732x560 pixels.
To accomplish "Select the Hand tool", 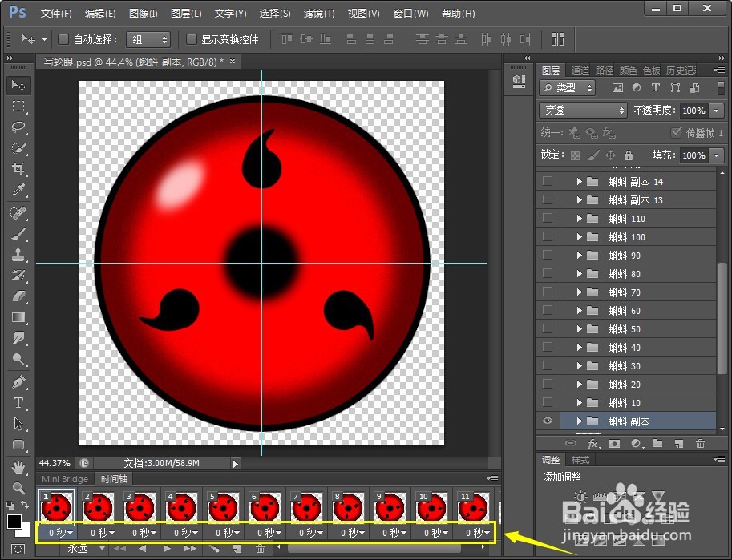I will tap(18, 468).
